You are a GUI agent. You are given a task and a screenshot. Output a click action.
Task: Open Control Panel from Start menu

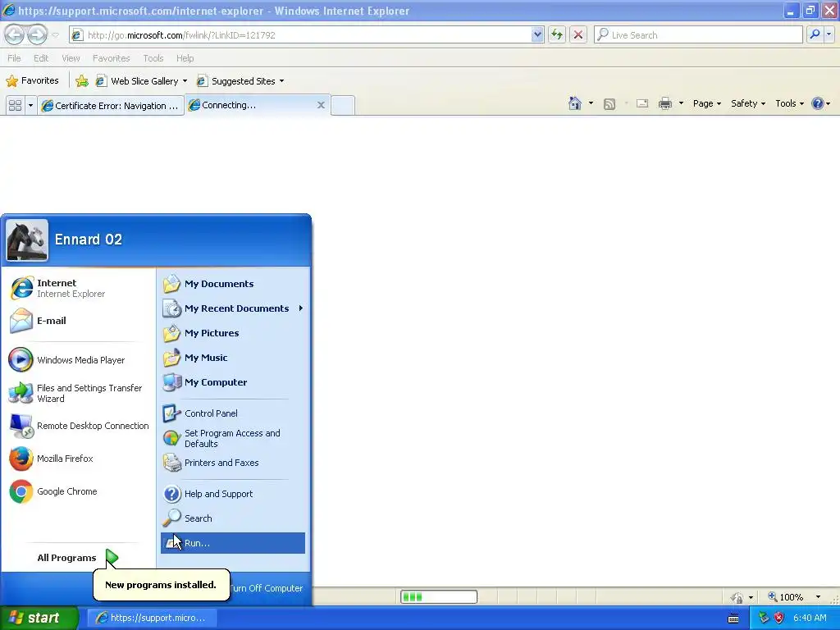233,413
